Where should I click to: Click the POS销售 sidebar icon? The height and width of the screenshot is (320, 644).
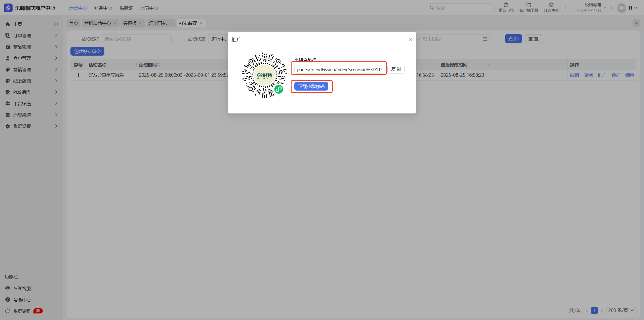click(x=8, y=92)
